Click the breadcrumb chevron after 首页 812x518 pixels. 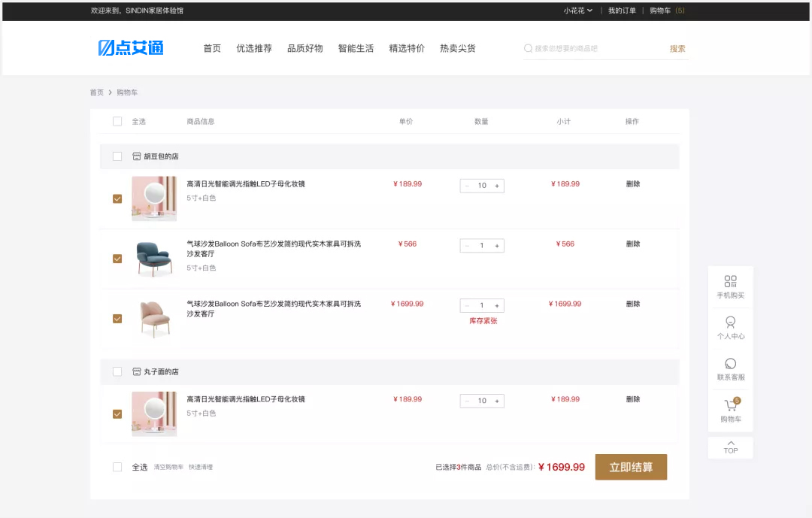coord(110,92)
